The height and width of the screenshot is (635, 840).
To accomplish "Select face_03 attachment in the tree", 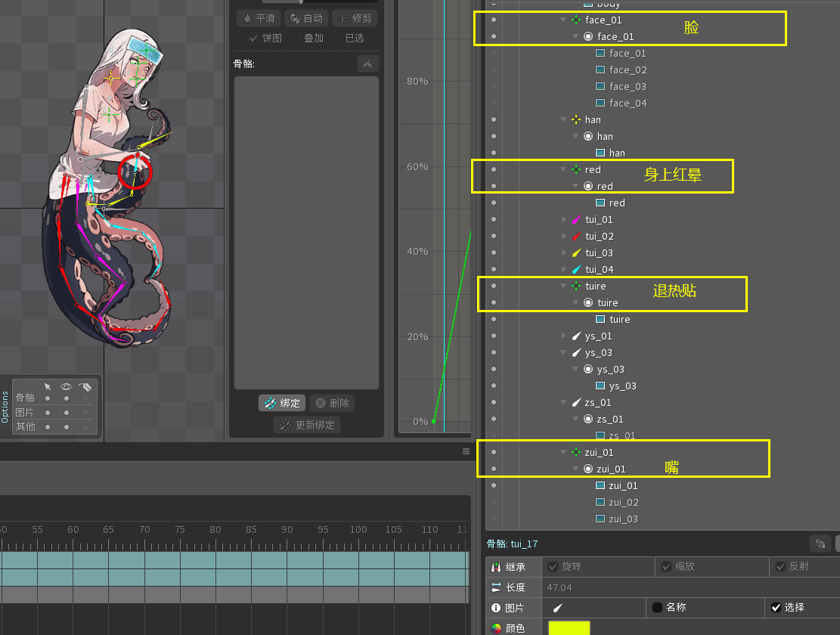I will coord(628,87).
